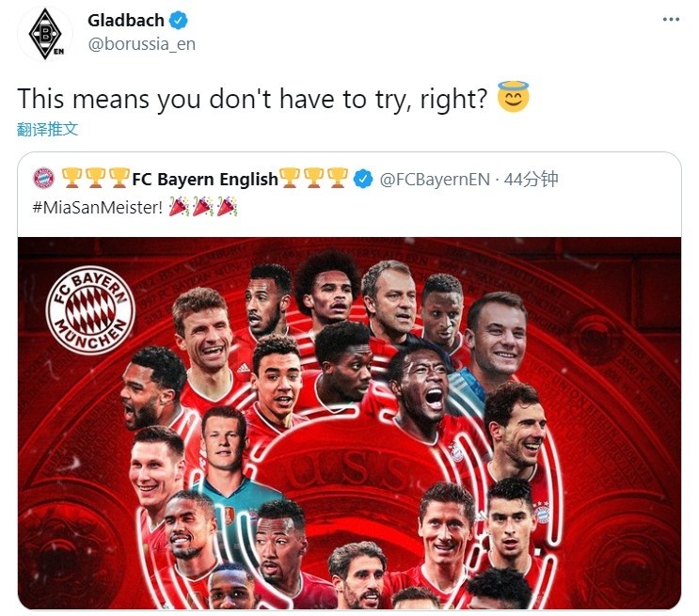
Task: Select the FC Bayern English name
Action: pos(205,180)
